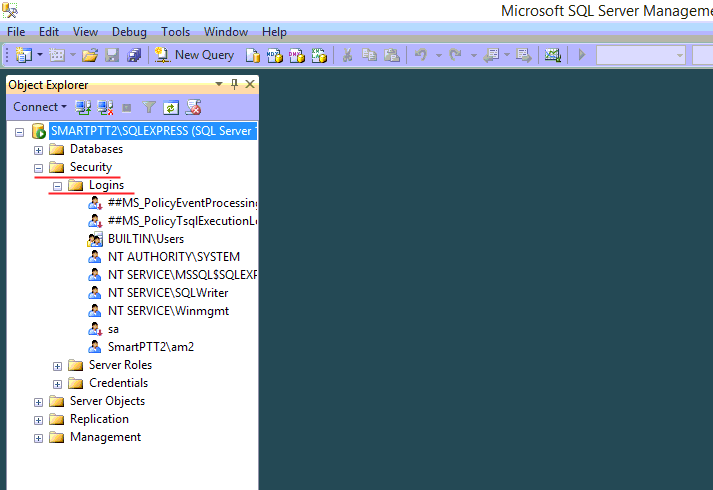This screenshot has width=713, height=490.
Task: Select the ##MS_PolicyEventProcessing login
Action: (x=182, y=203)
